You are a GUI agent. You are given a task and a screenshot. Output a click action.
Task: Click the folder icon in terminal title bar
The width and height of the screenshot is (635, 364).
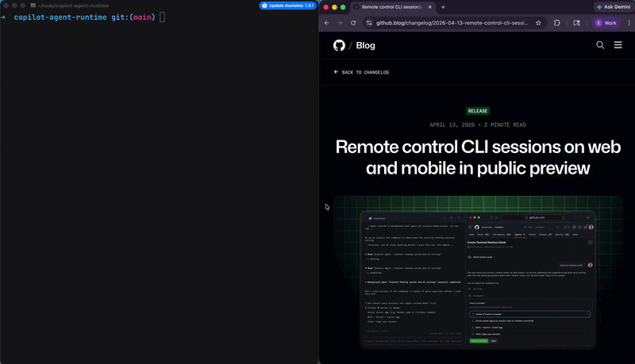[33, 6]
